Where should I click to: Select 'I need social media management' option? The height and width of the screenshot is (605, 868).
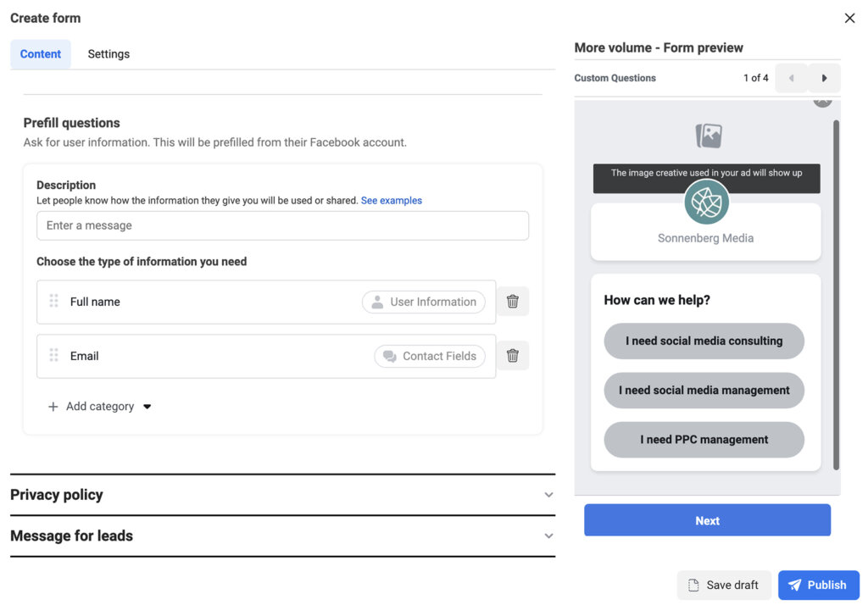(x=704, y=391)
